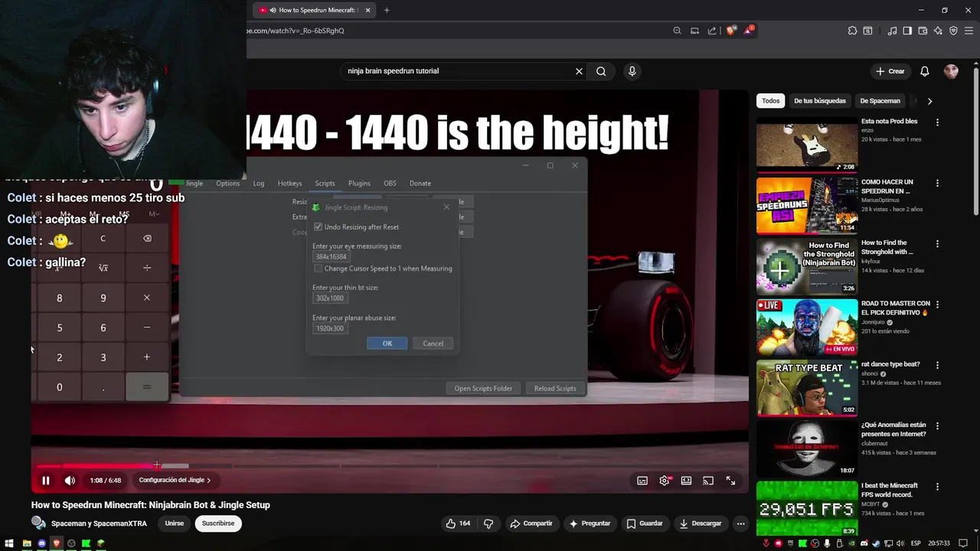Click the Descargar button
The width and height of the screenshot is (980, 551).
[x=700, y=523]
